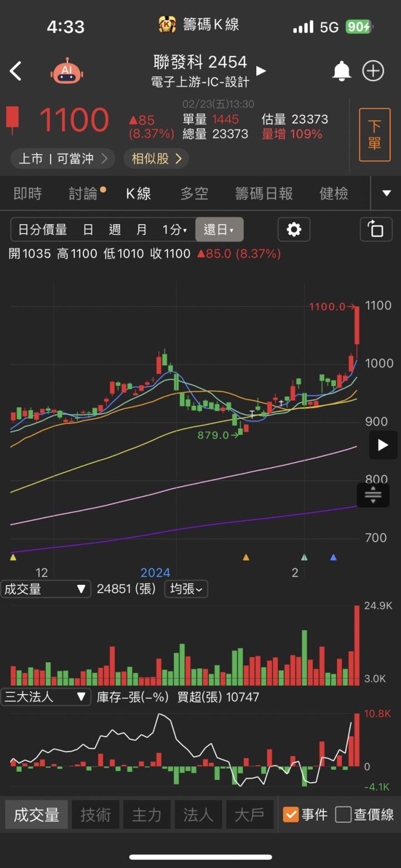Viewport: 401px width, 868px height.
Task: Open 健檢 tab
Action: tap(334, 193)
